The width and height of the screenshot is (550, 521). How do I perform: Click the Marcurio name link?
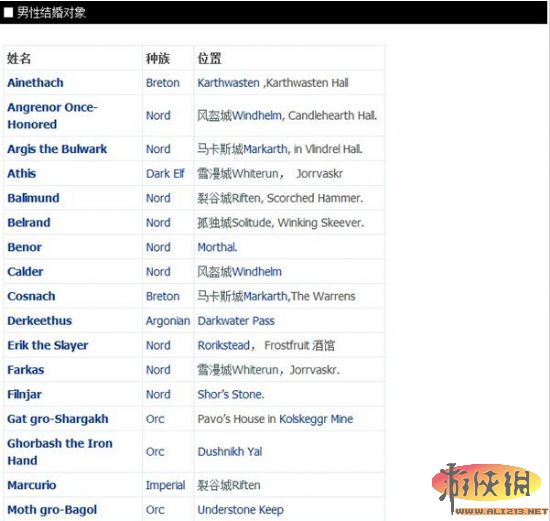click(x=32, y=485)
